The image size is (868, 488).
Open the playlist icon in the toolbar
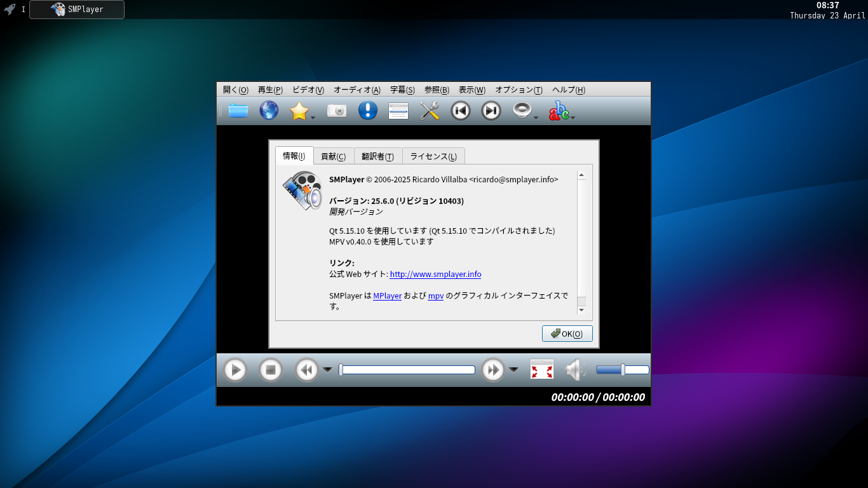point(398,111)
